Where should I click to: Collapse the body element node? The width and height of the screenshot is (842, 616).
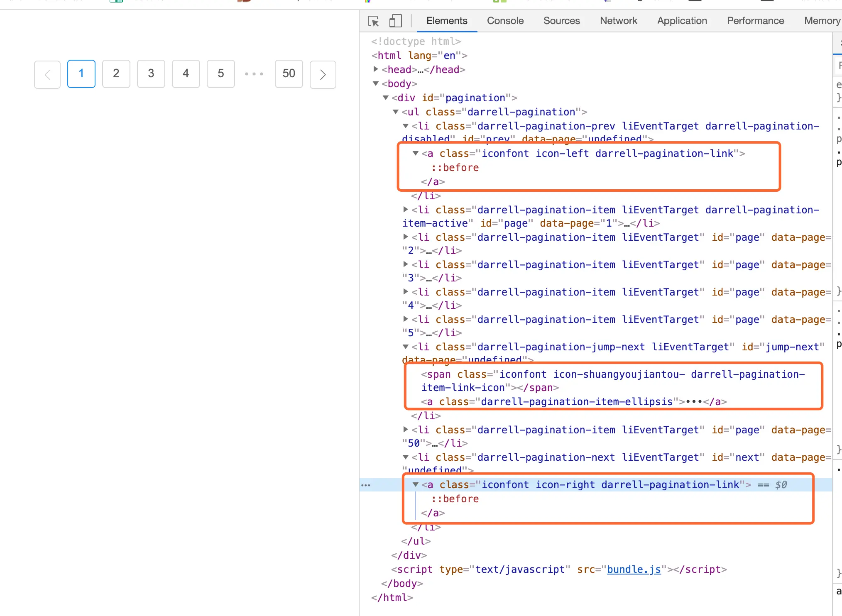[x=376, y=83]
